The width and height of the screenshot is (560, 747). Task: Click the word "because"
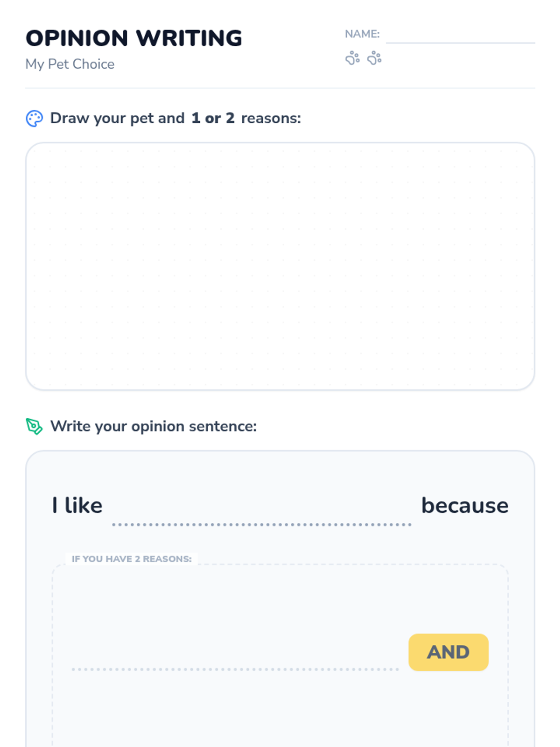465,506
